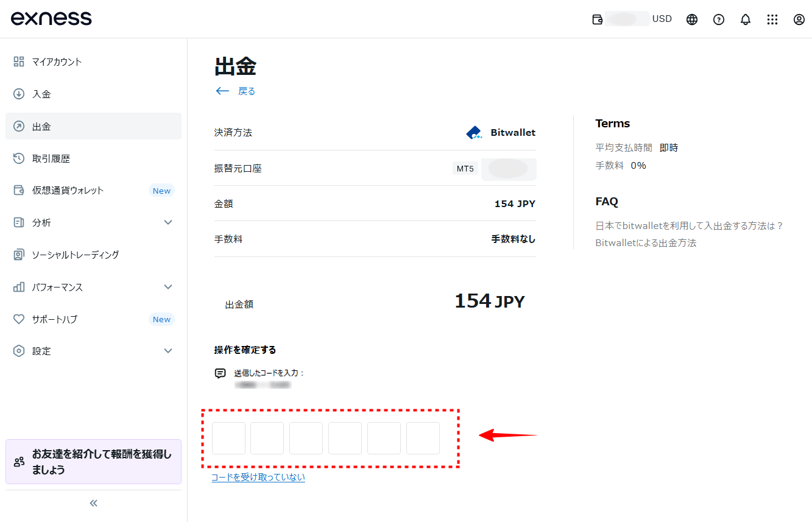Screen dimensions: 812x522
Task: Collapse the sidebar with double chevron
Action: coord(94,503)
